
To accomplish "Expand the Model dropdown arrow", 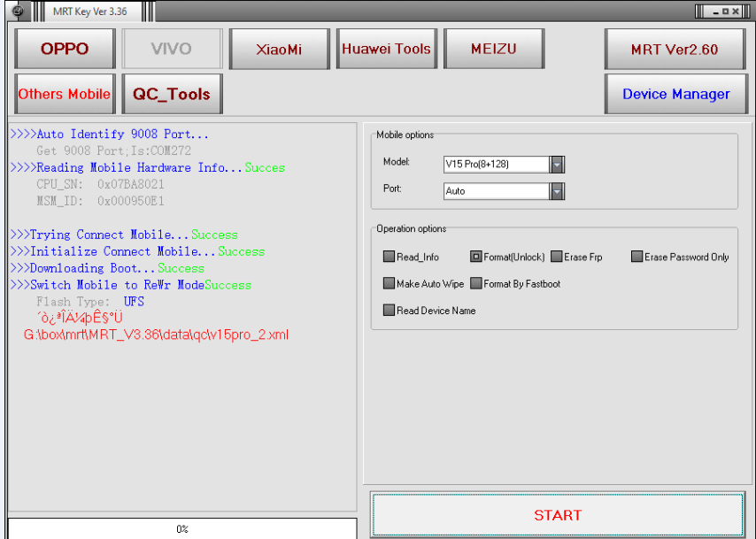I will (557, 165).
